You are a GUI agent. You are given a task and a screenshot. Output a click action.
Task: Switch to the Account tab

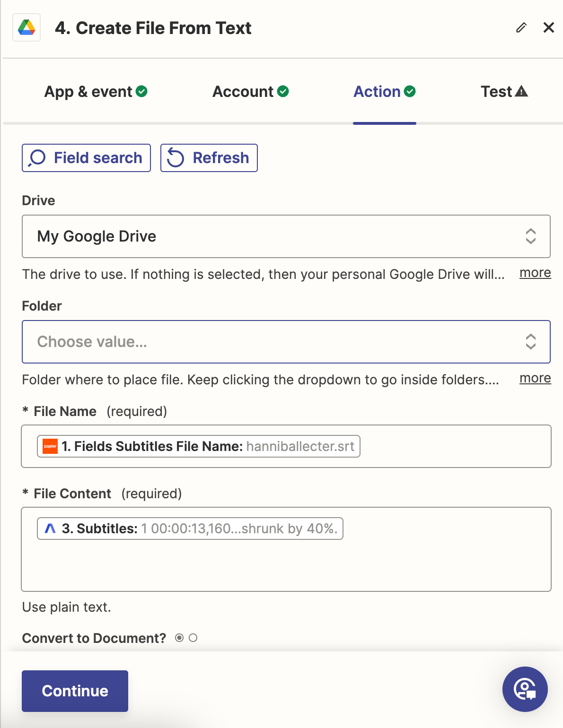point(251,91)
